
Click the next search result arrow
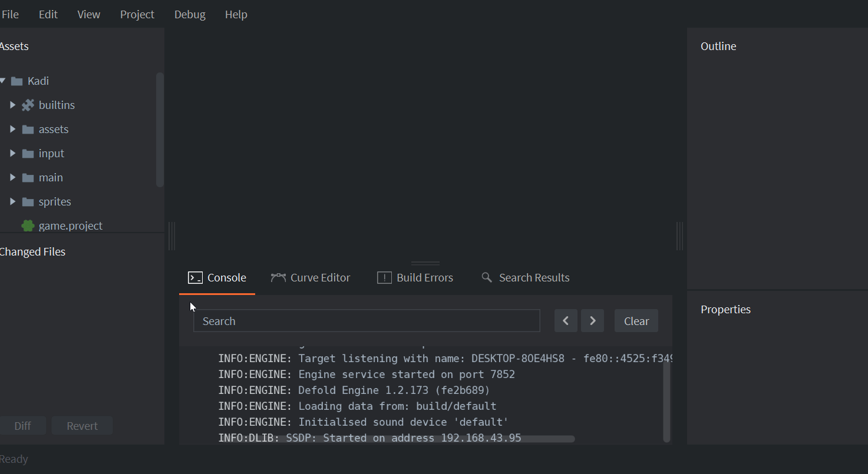[x=592, y=320]
